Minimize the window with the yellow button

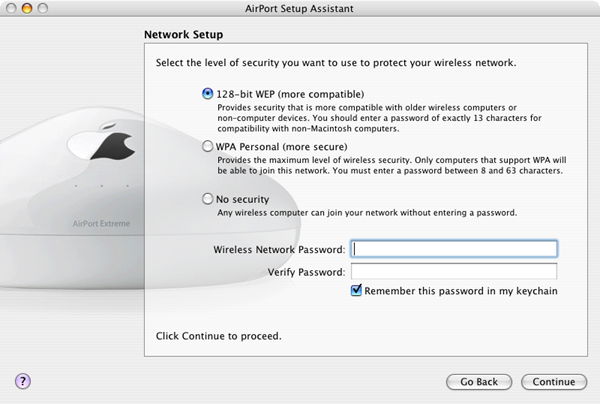(x=27, y=8)
